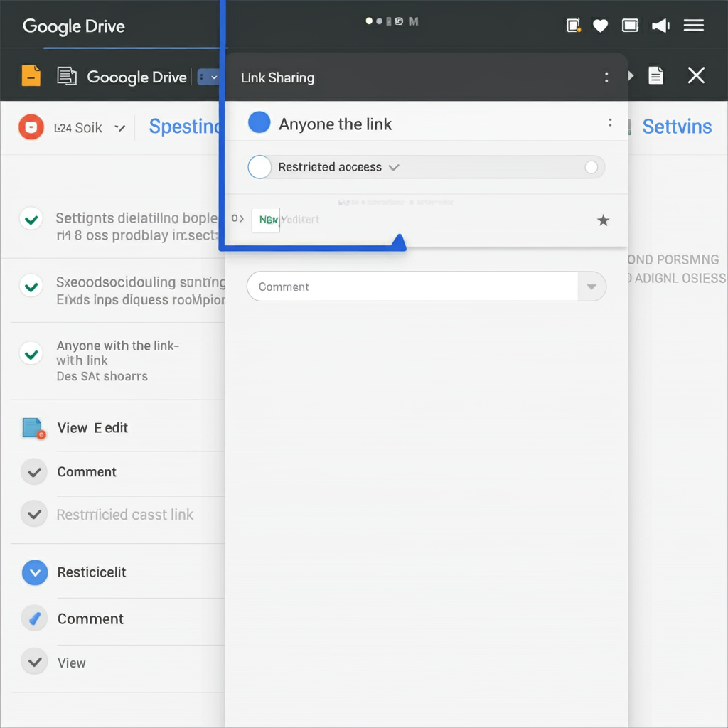Click the page indicator dots in top bar
Viewport: 728px width, 728px height.
pos(384,21)
